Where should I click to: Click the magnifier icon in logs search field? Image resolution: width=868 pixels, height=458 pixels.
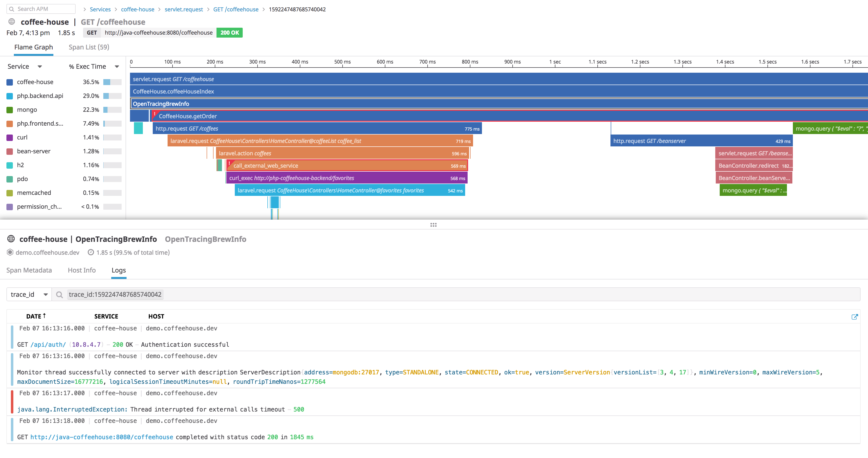[x=60, y=295]
